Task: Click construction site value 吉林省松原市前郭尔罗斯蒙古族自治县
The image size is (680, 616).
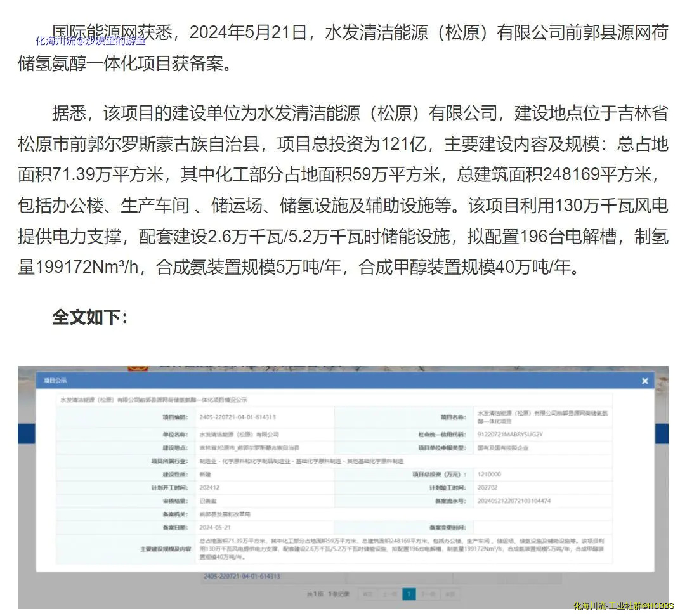Action: point(249,447)
